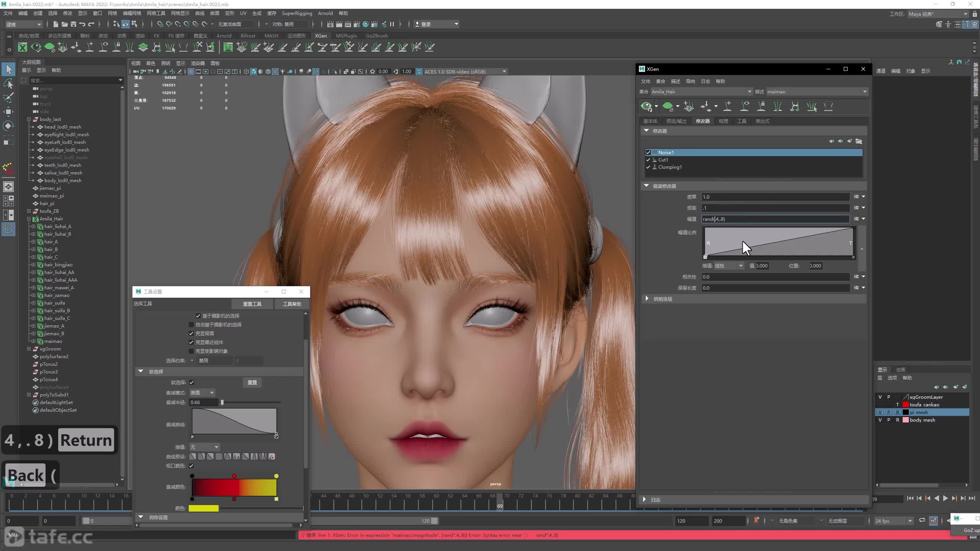Select the Rotate tool in toolbox
The width and height of the screenshot is (980, 551).
tap(8, 126)
